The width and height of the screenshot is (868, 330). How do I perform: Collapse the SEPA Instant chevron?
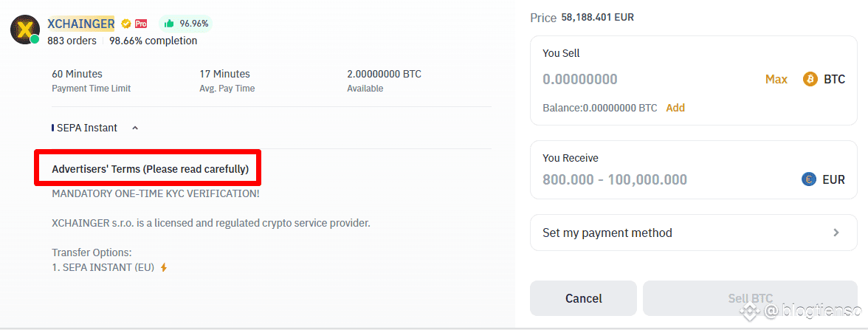click(x=135, y=128)
